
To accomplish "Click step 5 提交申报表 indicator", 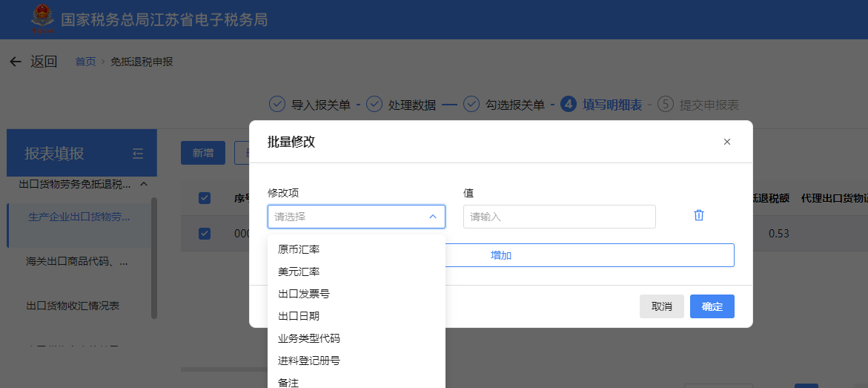I will pos(665,105).
